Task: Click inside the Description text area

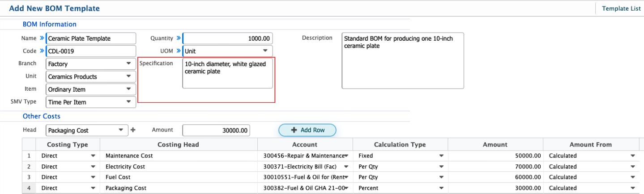Action: 403,60
